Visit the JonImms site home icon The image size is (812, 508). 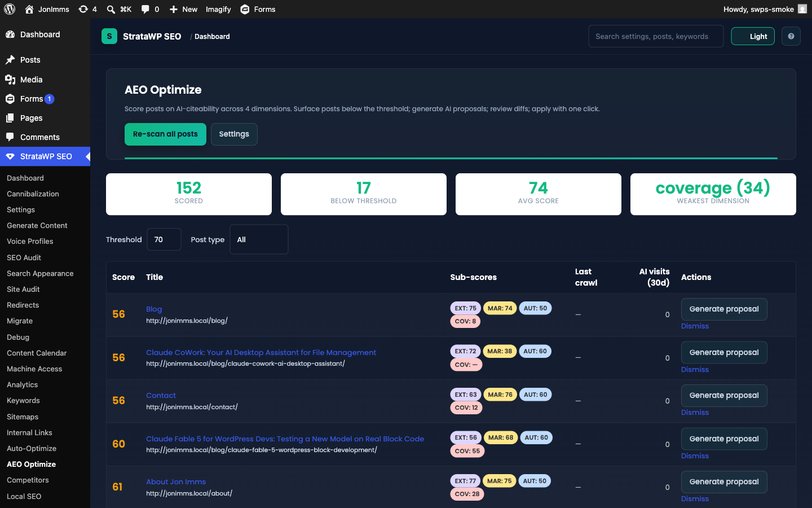coord(29,9)
